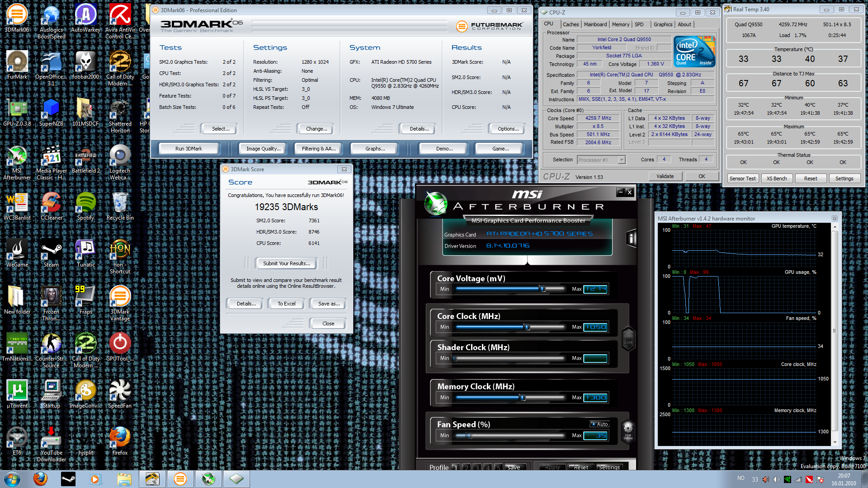The height and width of the screenshot is (488, 868).
Task: Select Afterburner Profile 5
Action: 498,467
